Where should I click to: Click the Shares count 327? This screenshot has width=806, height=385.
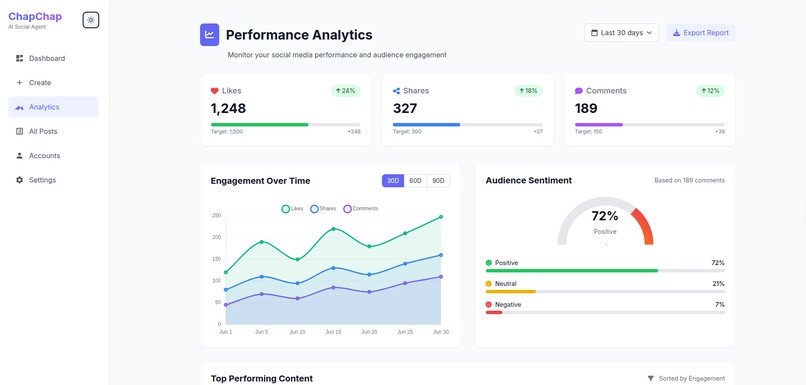click(x=405, y=108)
